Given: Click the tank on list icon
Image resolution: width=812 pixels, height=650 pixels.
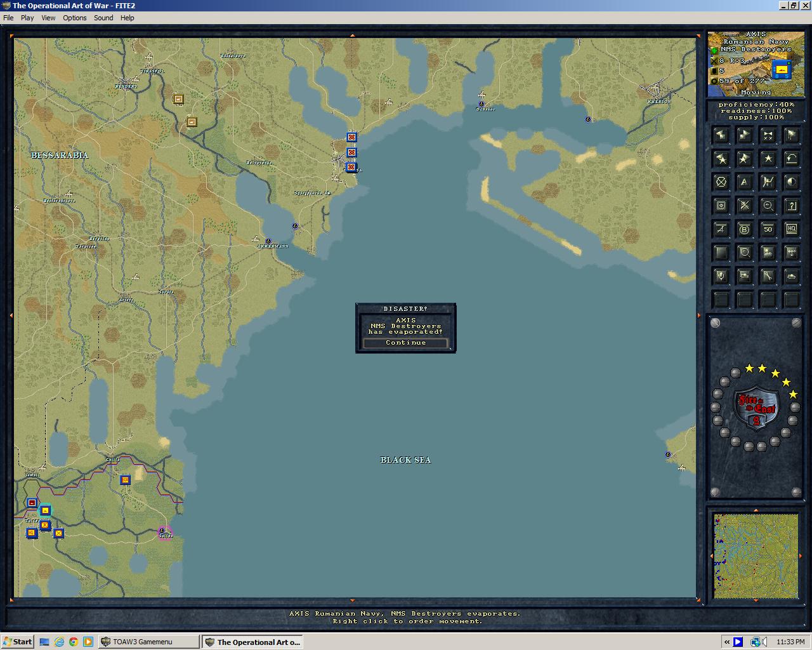Looking at the screenshot, I should pyautogui.click(x=744, y=276).
